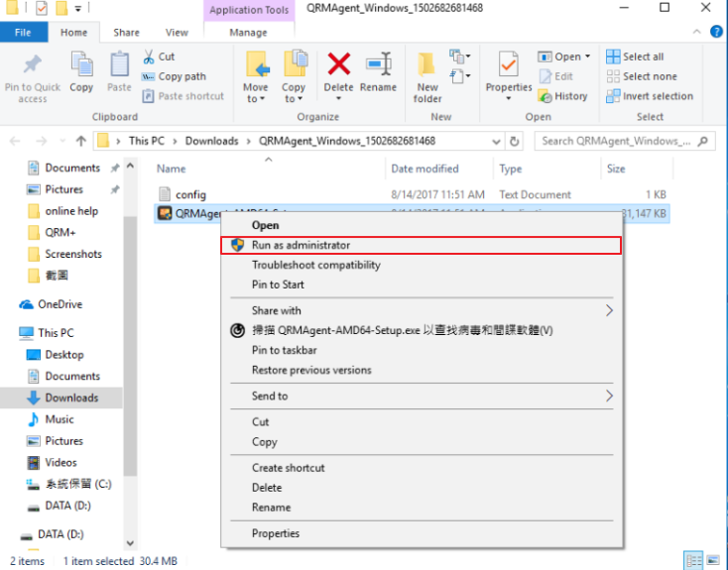Go up one folder level

tap(81, 141)
